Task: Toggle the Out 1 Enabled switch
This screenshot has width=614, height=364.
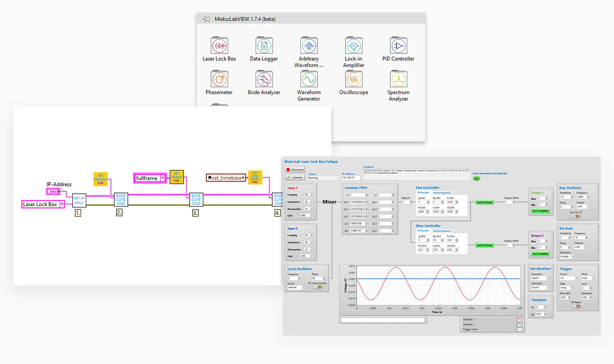Action: 540,210
